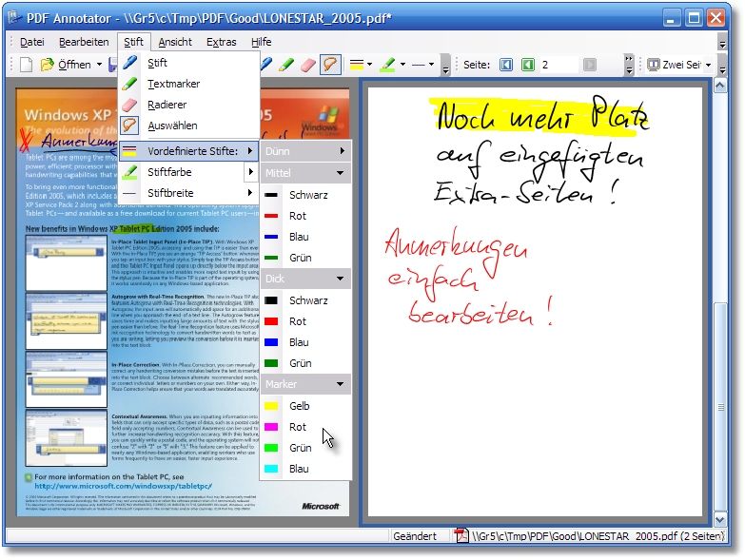Image resolution: width=745 pixels, height=560 pixels.
Task: Pick Rot marker with magenta swatch
Action: point(306,427)
